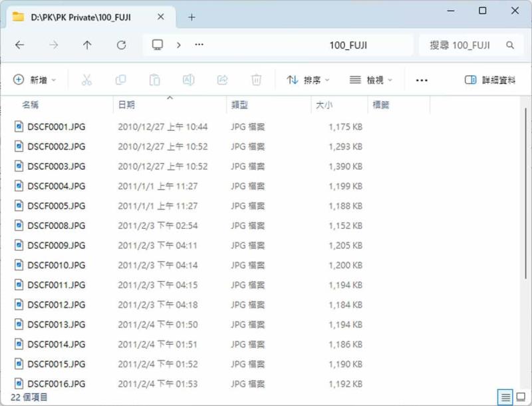Click size value 1,205 KB

(x=345, y=246)
